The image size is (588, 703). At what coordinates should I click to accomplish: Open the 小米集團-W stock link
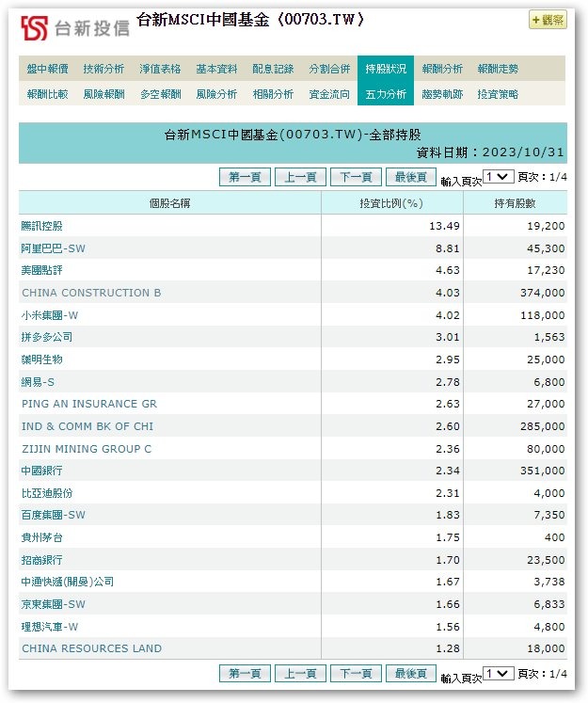50,315
